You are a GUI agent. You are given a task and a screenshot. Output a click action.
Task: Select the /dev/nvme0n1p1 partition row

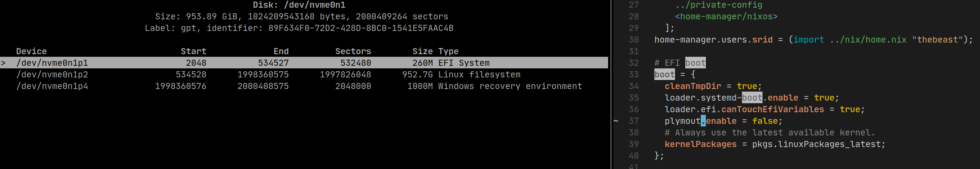point(304,63)
